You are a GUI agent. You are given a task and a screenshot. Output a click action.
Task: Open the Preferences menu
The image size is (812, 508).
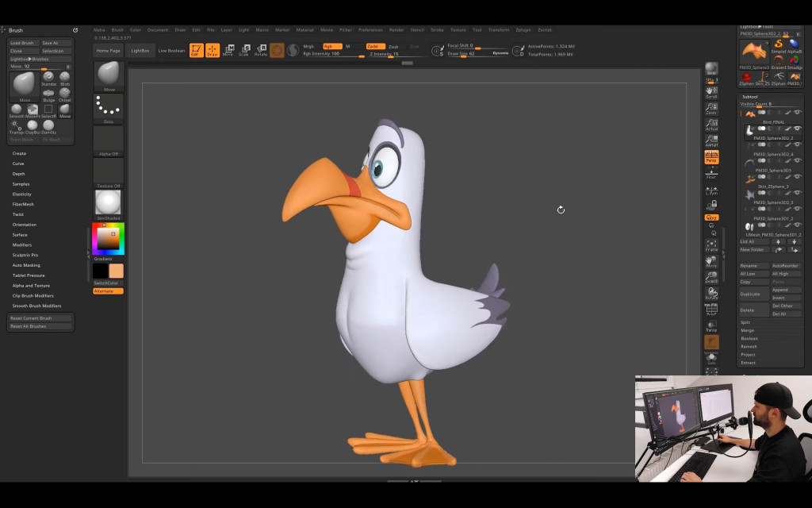[370, 29]
